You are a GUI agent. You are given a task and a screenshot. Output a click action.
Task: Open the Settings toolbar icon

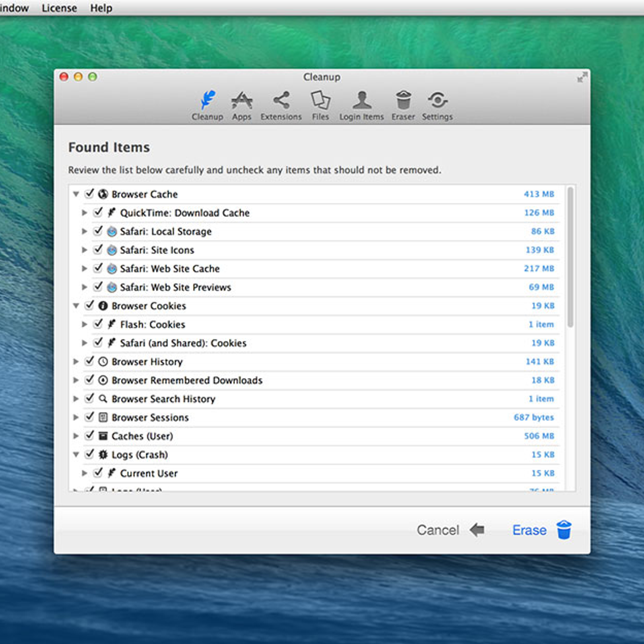438,100
